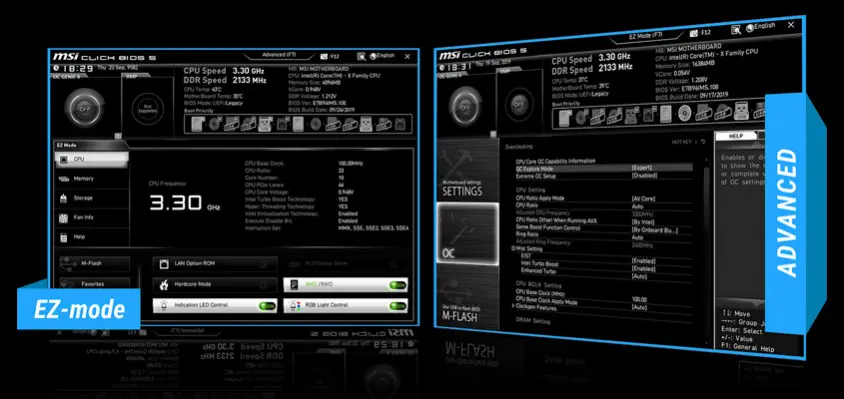Click the clock icon beside 18:29
Screen dimensions: 844x399
point(57,68)
